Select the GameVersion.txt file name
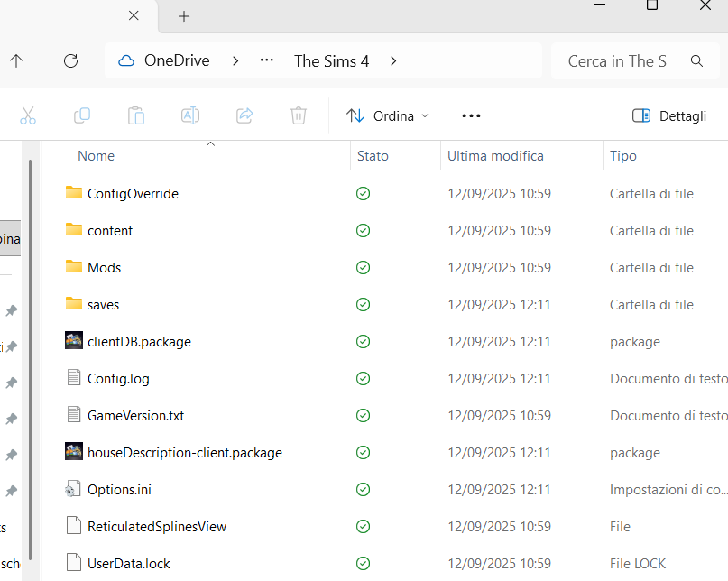The width and height of the screenshot is (728, 581). coord(135,416)
